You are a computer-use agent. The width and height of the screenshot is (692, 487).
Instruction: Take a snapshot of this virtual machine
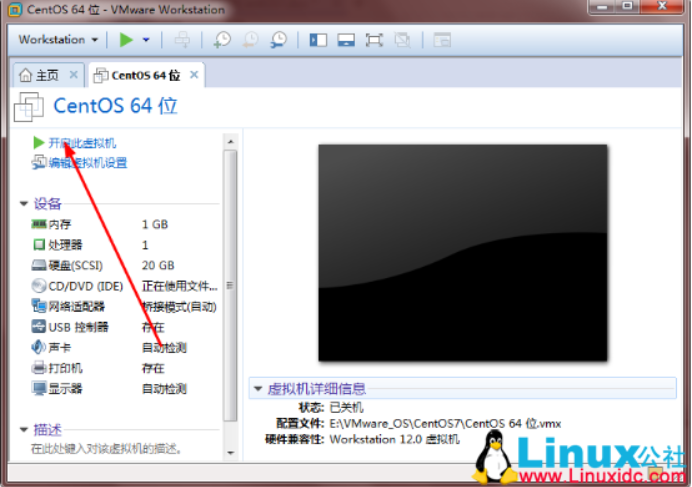click(x=222, y=40)
